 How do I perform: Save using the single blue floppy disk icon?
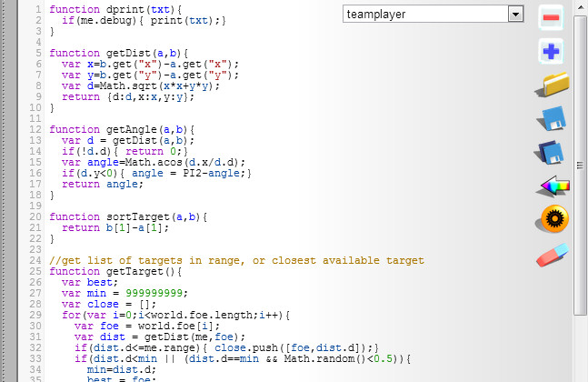tap(552, 118)
